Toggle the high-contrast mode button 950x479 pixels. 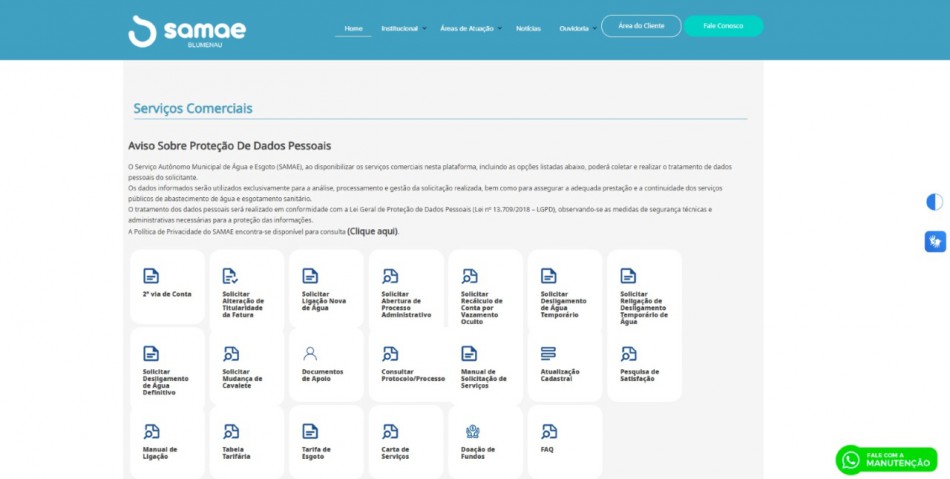(x=934, y=202)
